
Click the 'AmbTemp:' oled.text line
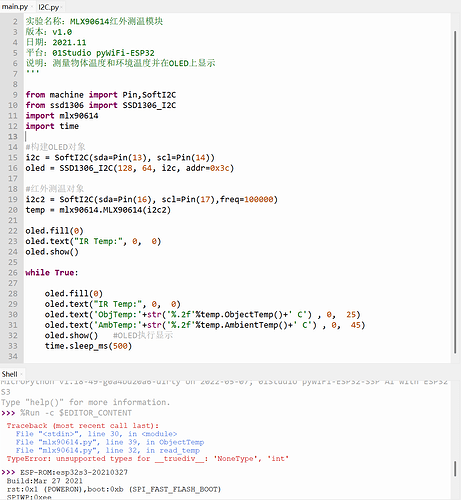click(205, 325)
